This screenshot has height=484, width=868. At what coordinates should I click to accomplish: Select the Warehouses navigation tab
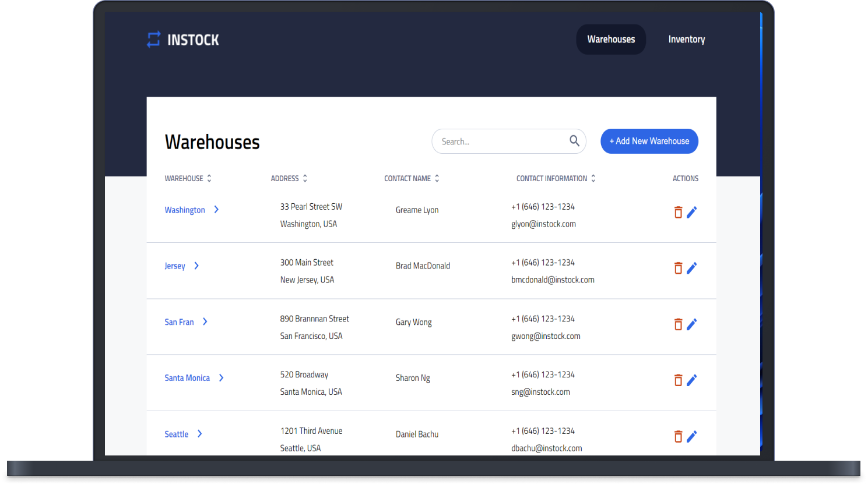click(x=611, y=40)
